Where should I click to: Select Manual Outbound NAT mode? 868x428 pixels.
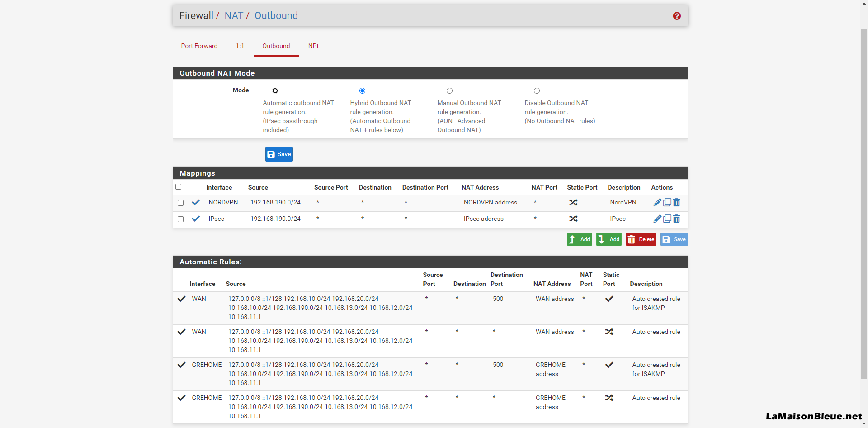click(x=449, y=91)
